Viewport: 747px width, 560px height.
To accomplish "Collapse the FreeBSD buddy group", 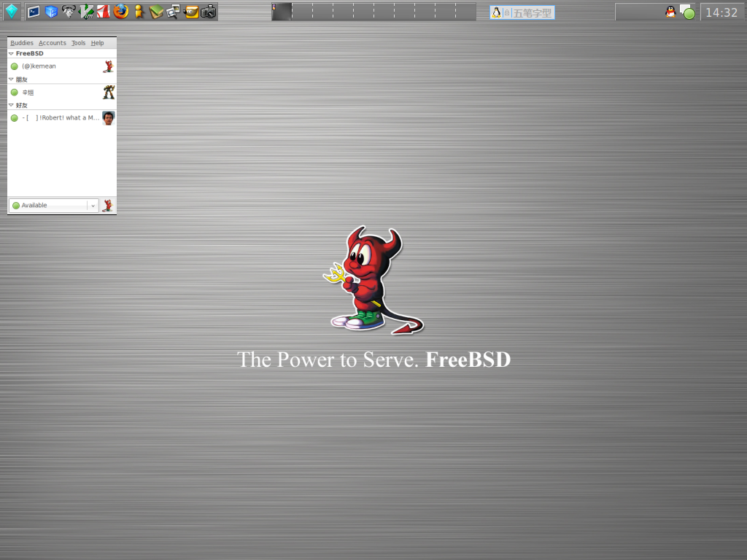I will (x=11, y=53).
